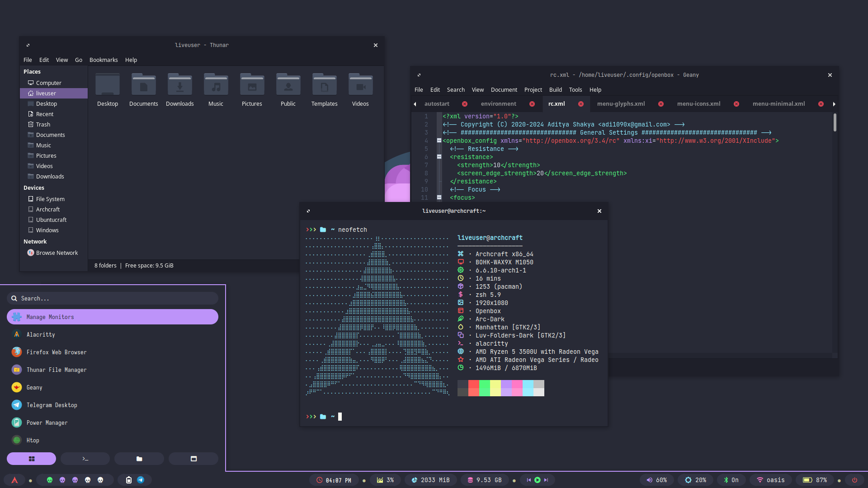Image resolution: width=868 pixels, height=488 pixels.
Task: Switch to the menu-icons.xml tab
Action: point(698,103)
